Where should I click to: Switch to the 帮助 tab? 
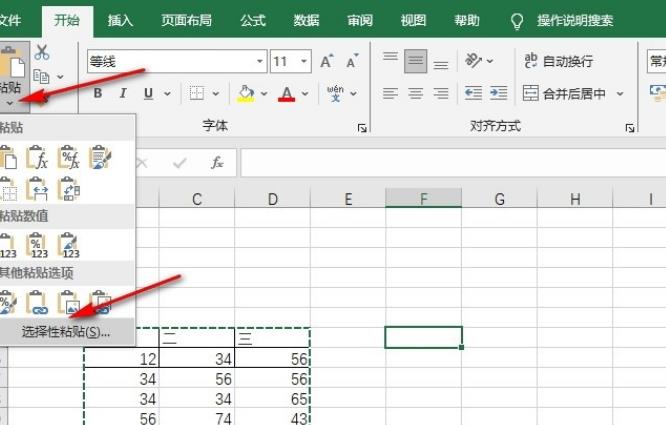[x=467, y=20]
